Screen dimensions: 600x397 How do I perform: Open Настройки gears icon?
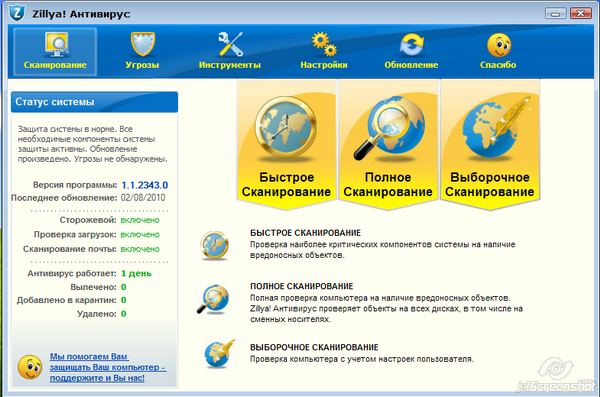pos(324,44)
